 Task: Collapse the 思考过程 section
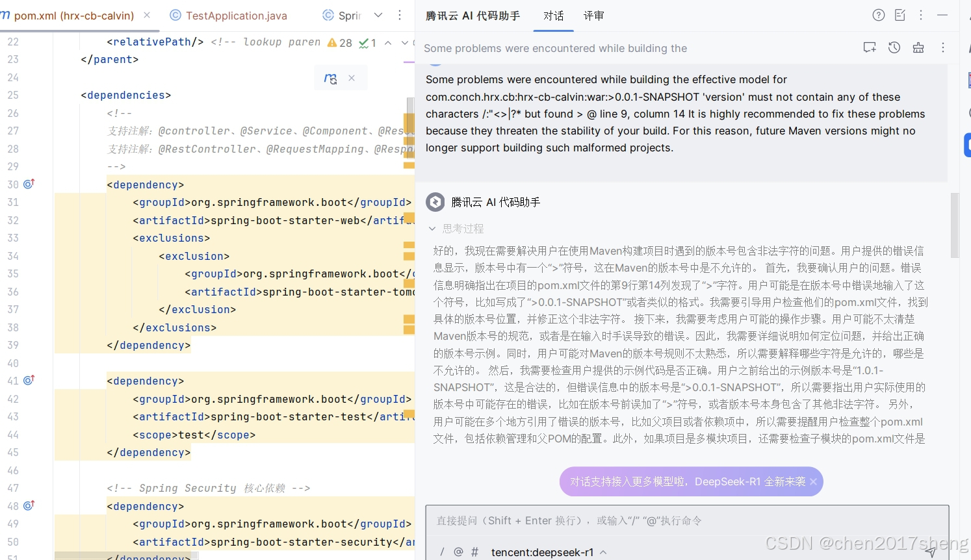coord(432,229)
